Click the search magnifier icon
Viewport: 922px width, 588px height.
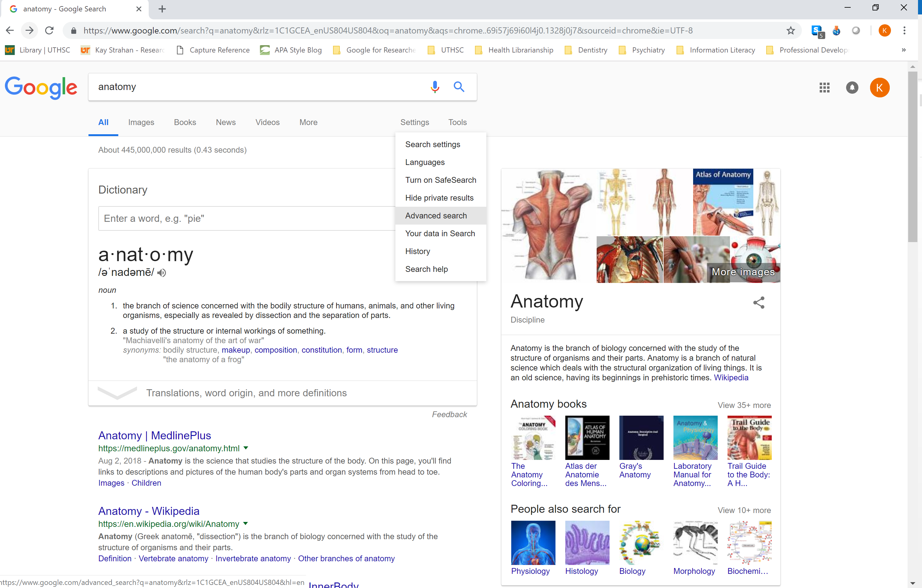[x=459, y=87]
